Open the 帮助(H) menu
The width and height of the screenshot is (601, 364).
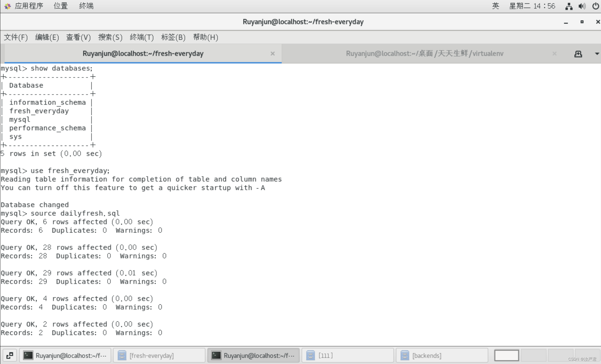206,37
